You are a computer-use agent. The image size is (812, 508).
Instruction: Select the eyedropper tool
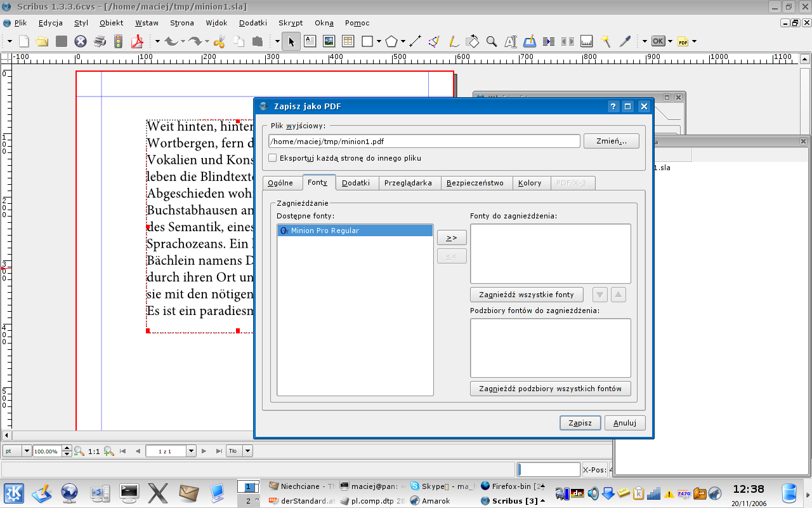(625, 42)
